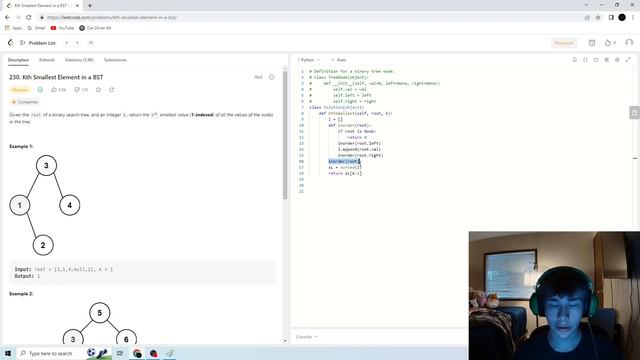Viewport: 640px width, 360px height.
Task: Click Example 1 tree node 3
Action: click(x=46, y=165)
